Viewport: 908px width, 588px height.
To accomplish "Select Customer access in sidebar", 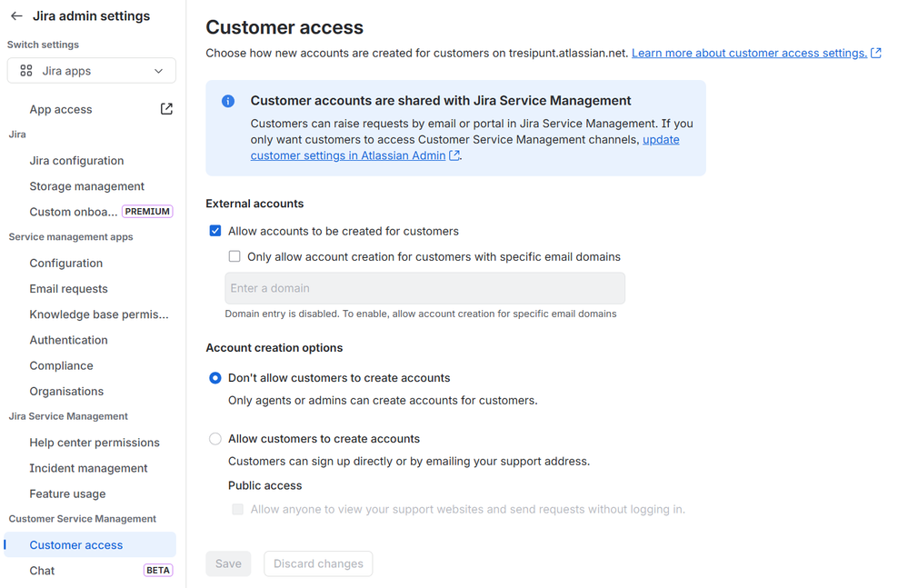I will (90, 544).
